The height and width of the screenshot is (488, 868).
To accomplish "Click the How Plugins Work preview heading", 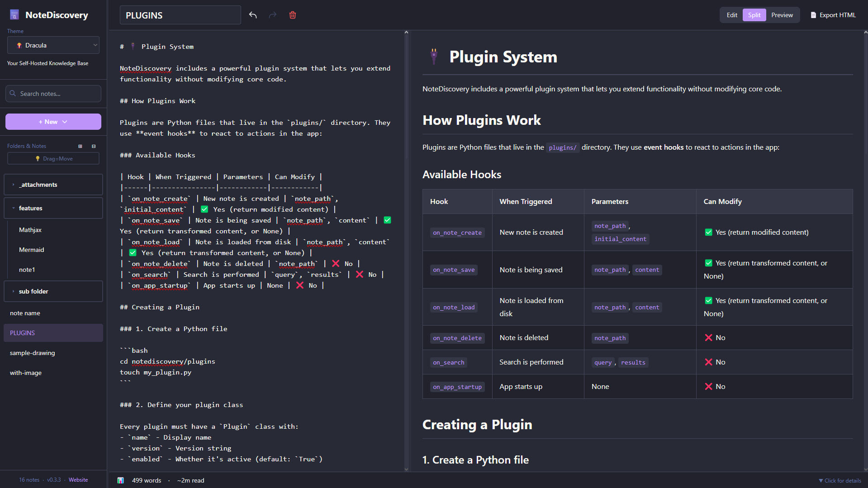I will (481, 120).
